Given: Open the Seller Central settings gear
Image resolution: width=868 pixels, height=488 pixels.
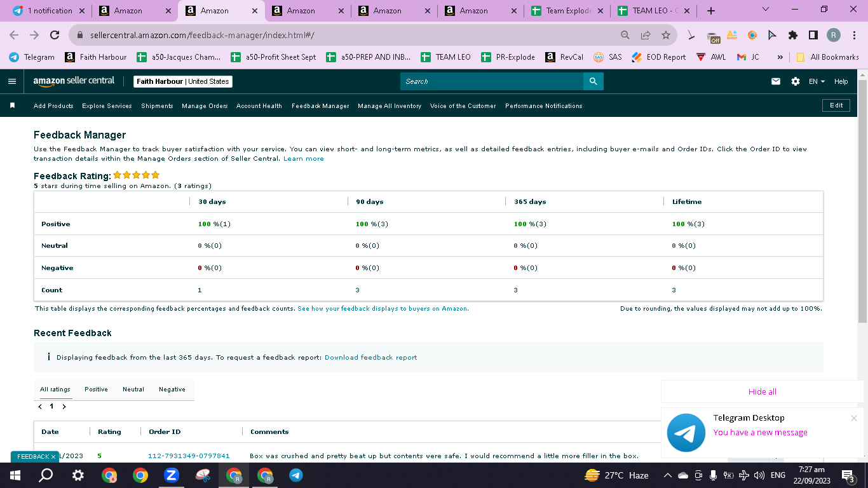Looking at the screenshot, I should 796,81.
